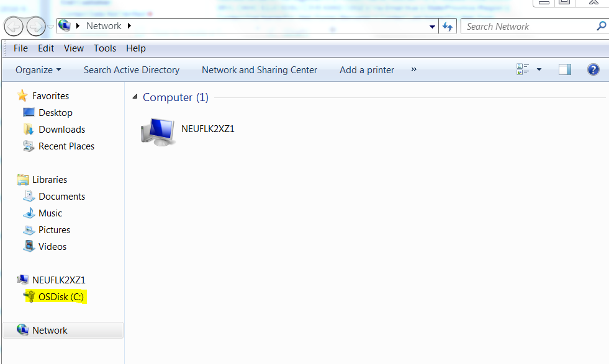Viewport: 609px width, 364px height.
Task: Click the Pictures library icon
Action: (29, 229)
